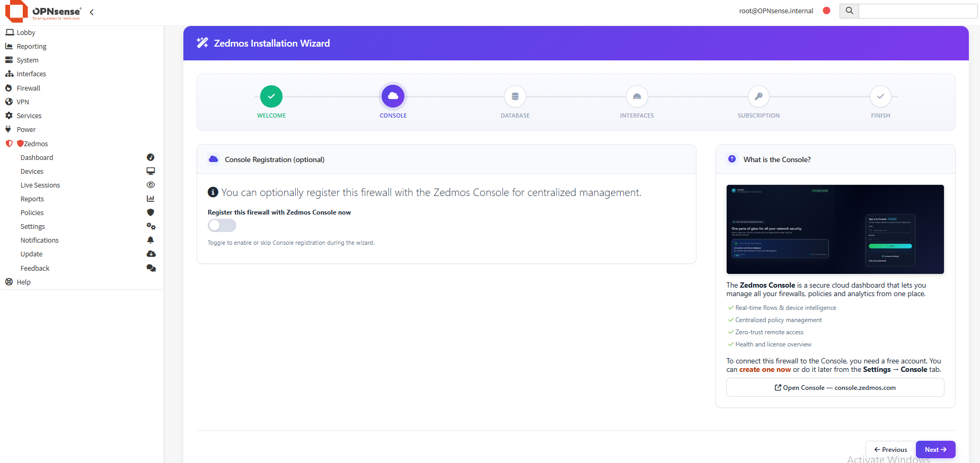
Task: Enable registering firewall with Zedmos Console
Action: coord(222,226)
